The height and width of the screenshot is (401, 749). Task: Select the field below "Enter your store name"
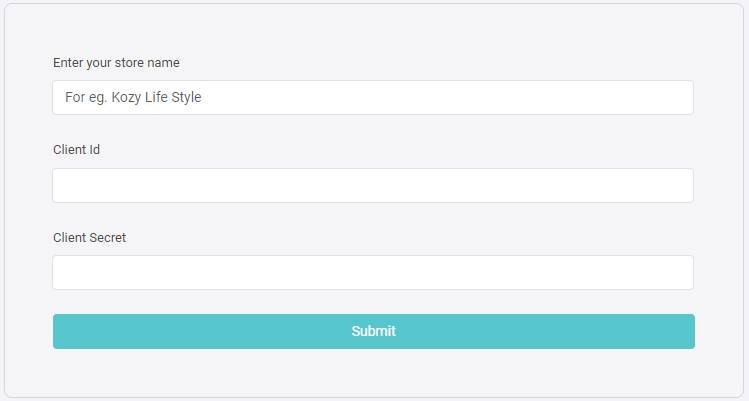(372, 98)
